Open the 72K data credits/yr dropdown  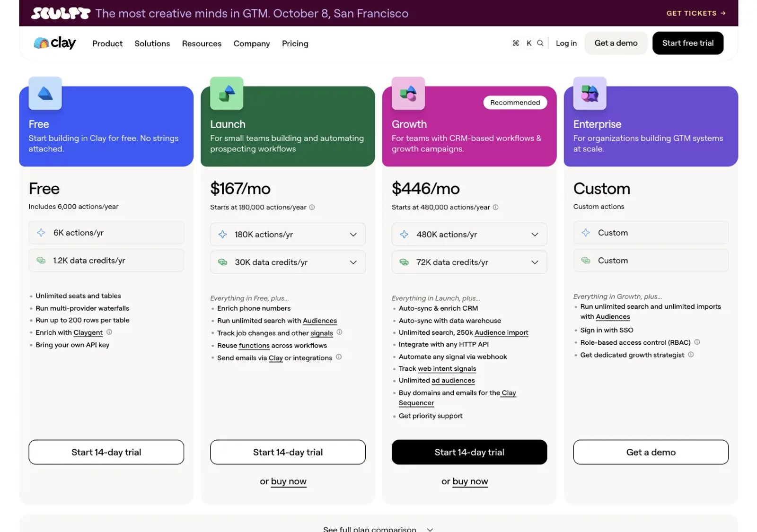(469, 262)
